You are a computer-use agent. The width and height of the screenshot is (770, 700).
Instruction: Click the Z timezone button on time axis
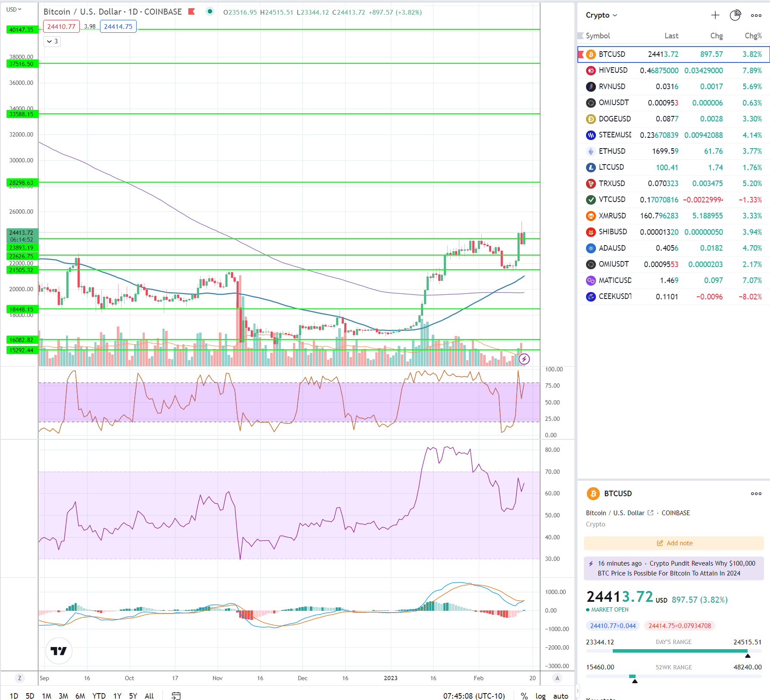pyautogui.click(x=19, y=678)
